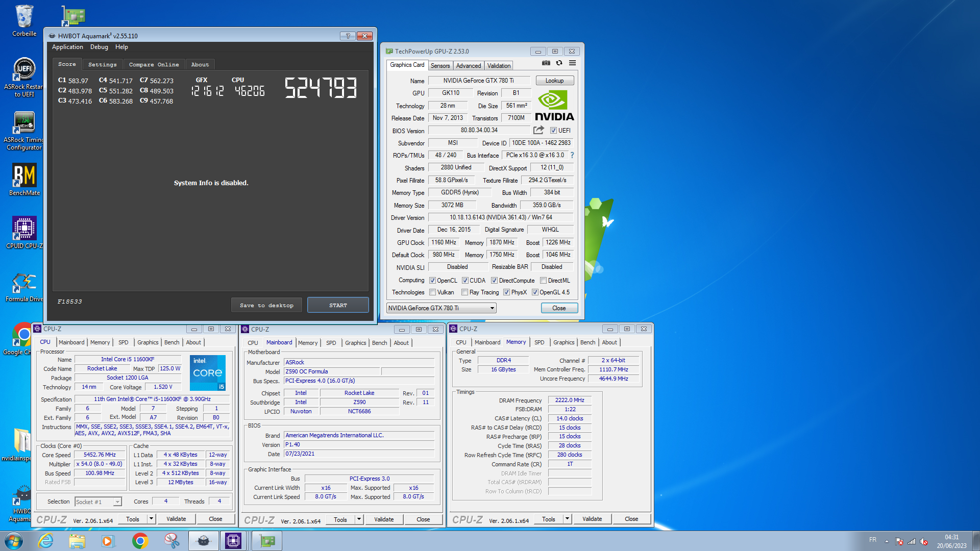980x551 pixels.
Task: Toggle the UEFI checkbox in GPU-Z
Action: pyautogui.click(x=553, y=131)
